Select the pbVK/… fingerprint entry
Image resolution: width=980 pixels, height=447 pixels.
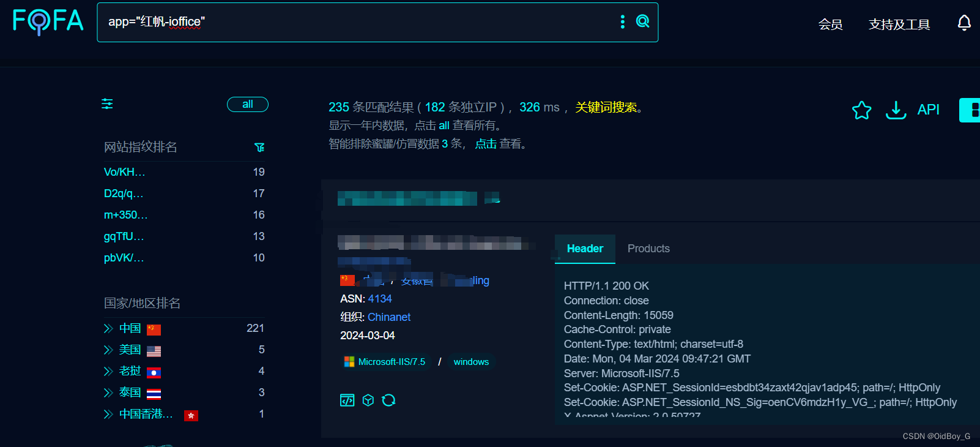click(x=124, y=258)
